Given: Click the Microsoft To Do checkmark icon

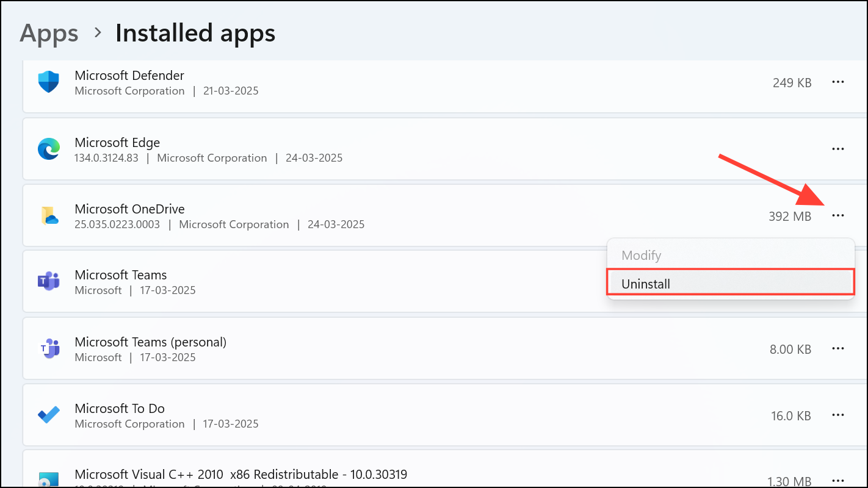Looking at the screenshot, I should coord(49,415).
